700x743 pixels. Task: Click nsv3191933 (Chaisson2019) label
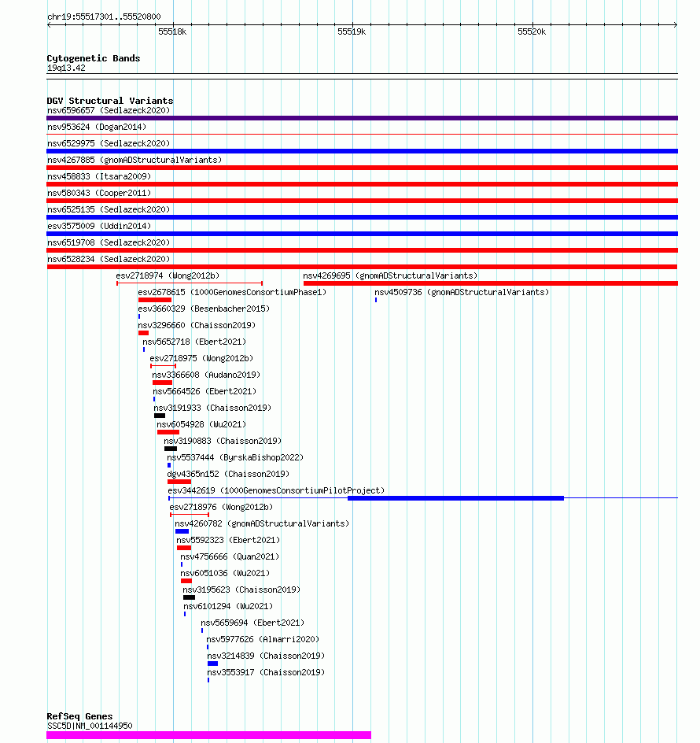[212, 408]
